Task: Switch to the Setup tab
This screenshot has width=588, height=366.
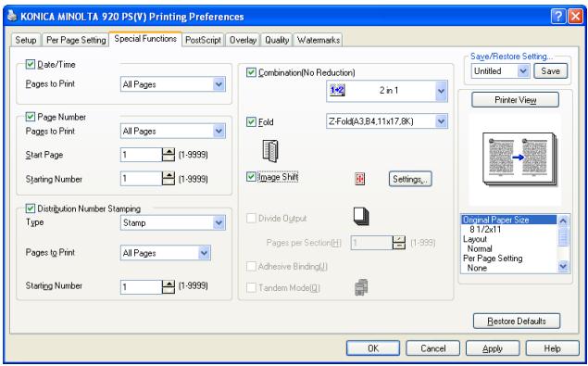Action: click(26, 40)
